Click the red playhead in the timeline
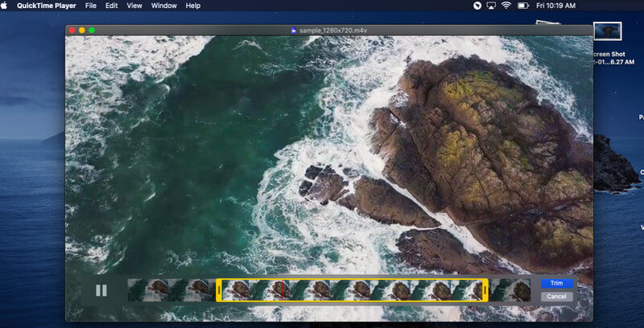The width and height of the screenshot is (644, 328). [283, 290]
